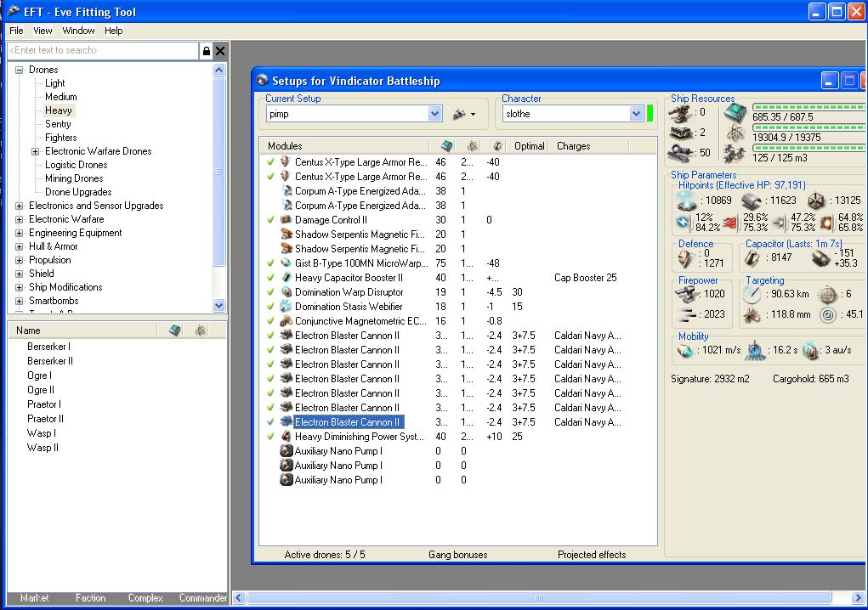868x610 pixels.
Task: Toggle the first Centus X-Type Armor Repairer checkmark
Action: pos(270,161)
